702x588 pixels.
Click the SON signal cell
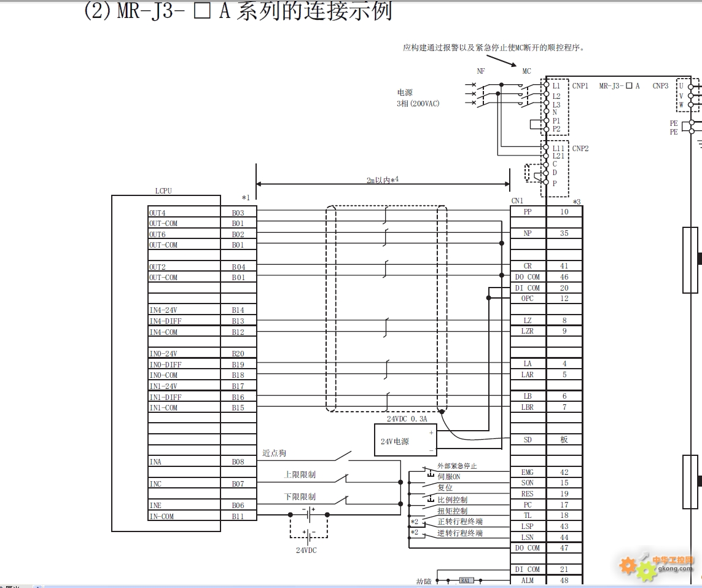pos(528,483)
